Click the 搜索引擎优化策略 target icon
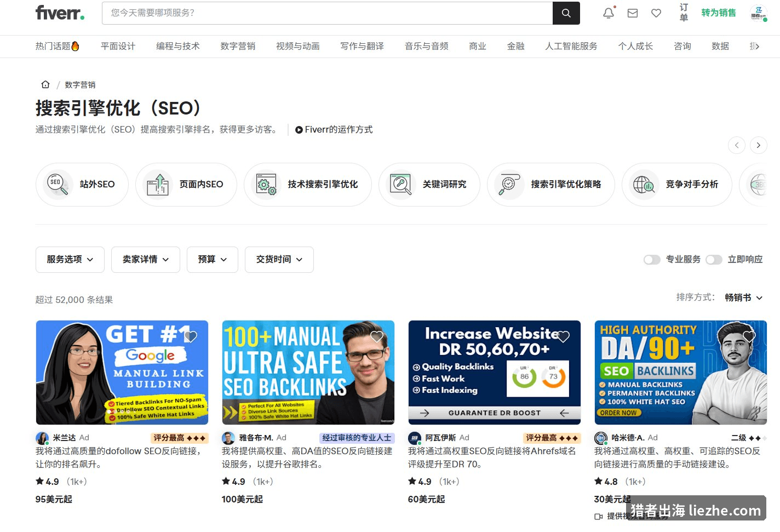The width and height of the screenshot is (780, 532). (x=509, y=184)
